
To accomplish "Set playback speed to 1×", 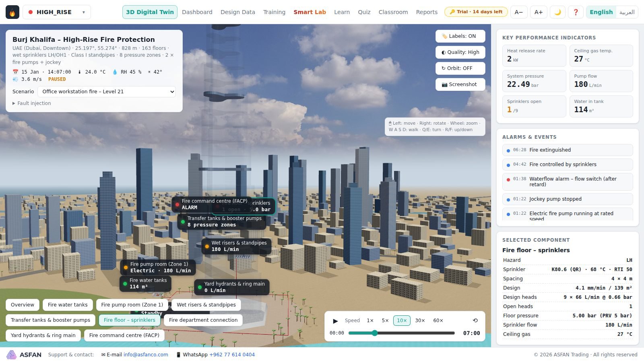I will tap(370, 321).
